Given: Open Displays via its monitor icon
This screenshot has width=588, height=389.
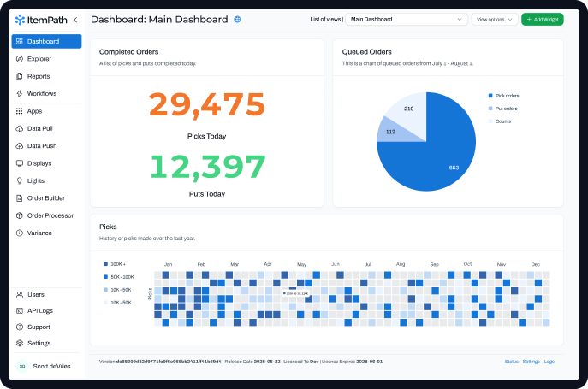Looking at the screenshot, I should point(20,163).
